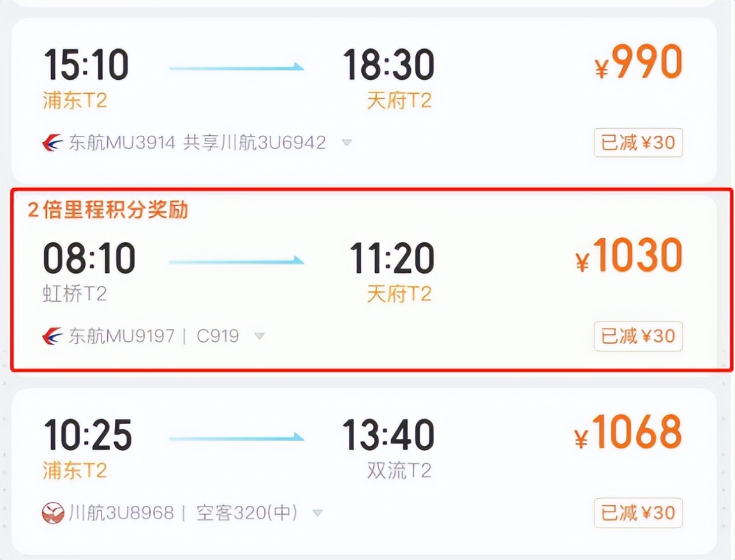Select the 天府T2 arrival label on top flight
Screen dimensions: 735x560
(399, 100)
